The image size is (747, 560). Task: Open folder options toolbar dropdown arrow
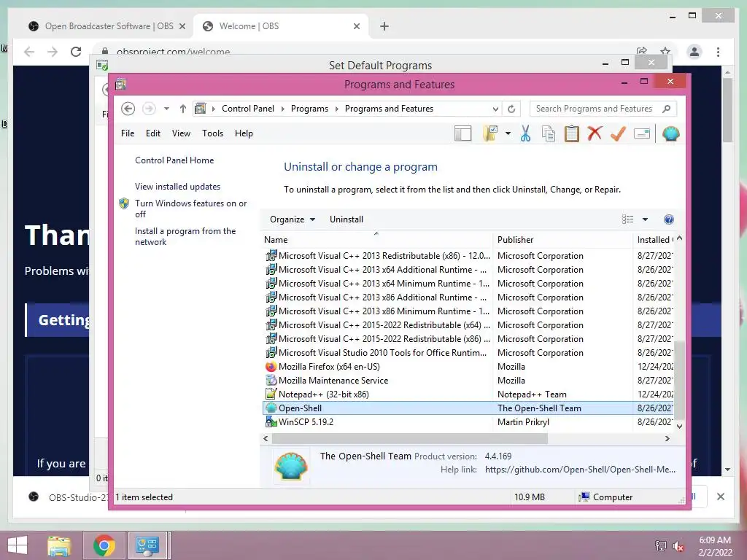coord(508,134)
